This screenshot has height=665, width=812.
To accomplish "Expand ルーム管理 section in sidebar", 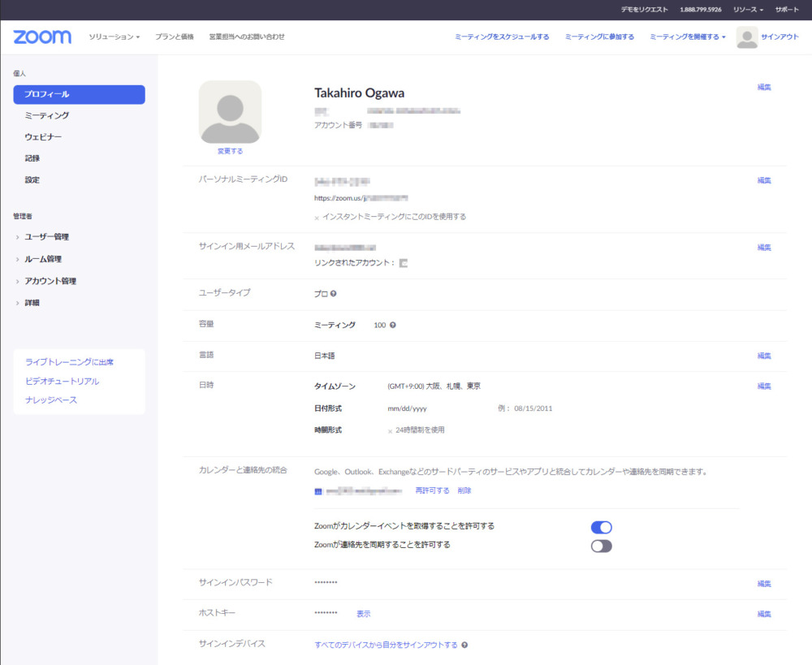I will pyautogui.click(x=42, y=259).
